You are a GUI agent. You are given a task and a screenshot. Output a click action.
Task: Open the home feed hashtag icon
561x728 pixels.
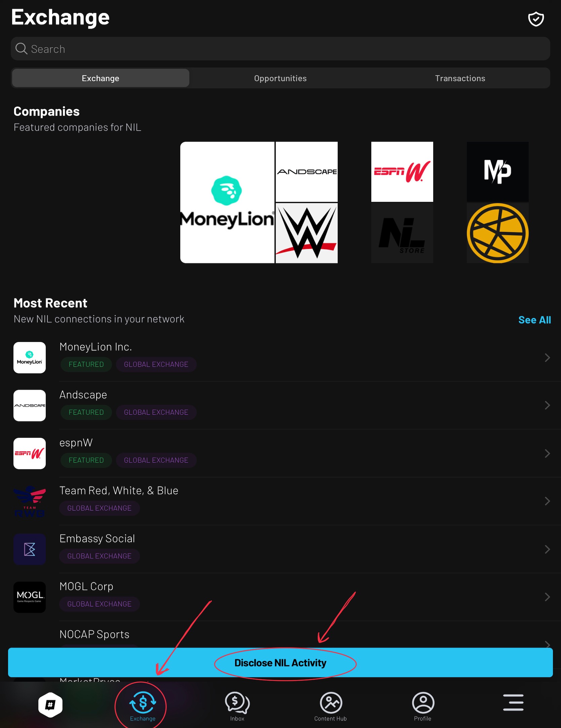(50, 704)
